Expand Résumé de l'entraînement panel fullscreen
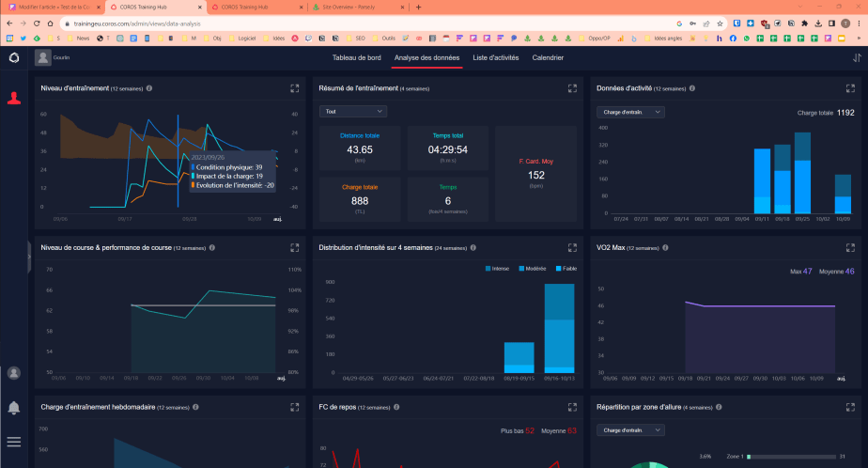This screenshot has height=468, width=868. 572,88
